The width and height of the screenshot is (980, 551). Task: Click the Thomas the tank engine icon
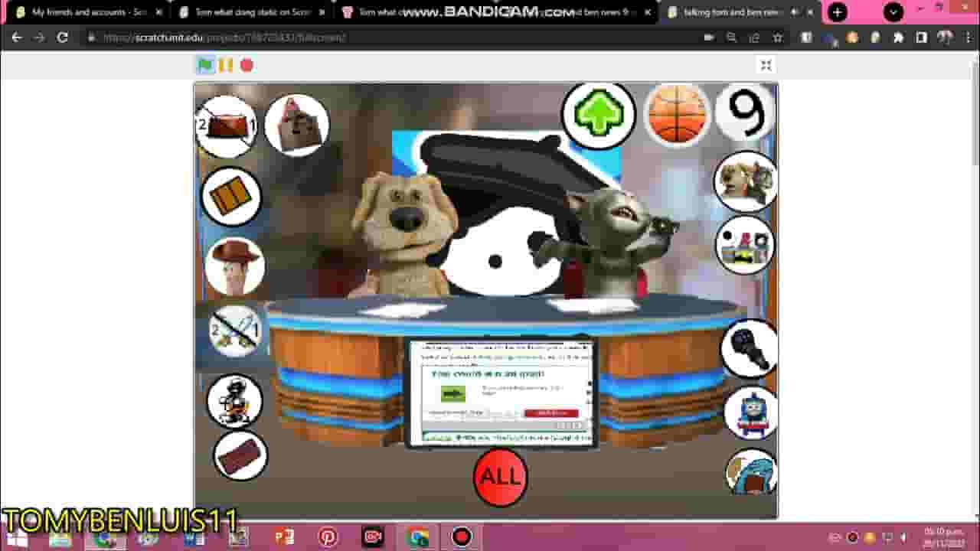pyautogui.click(x=751, y=413)
